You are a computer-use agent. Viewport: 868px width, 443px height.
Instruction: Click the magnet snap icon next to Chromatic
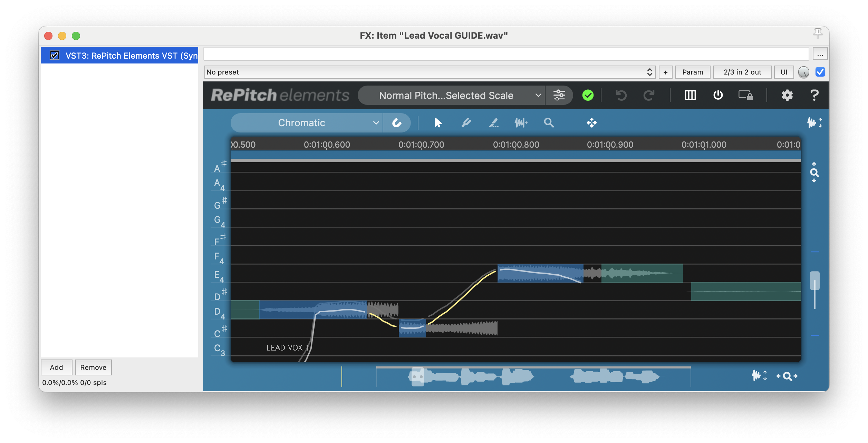pyautogui.click(x=397, y=123)
